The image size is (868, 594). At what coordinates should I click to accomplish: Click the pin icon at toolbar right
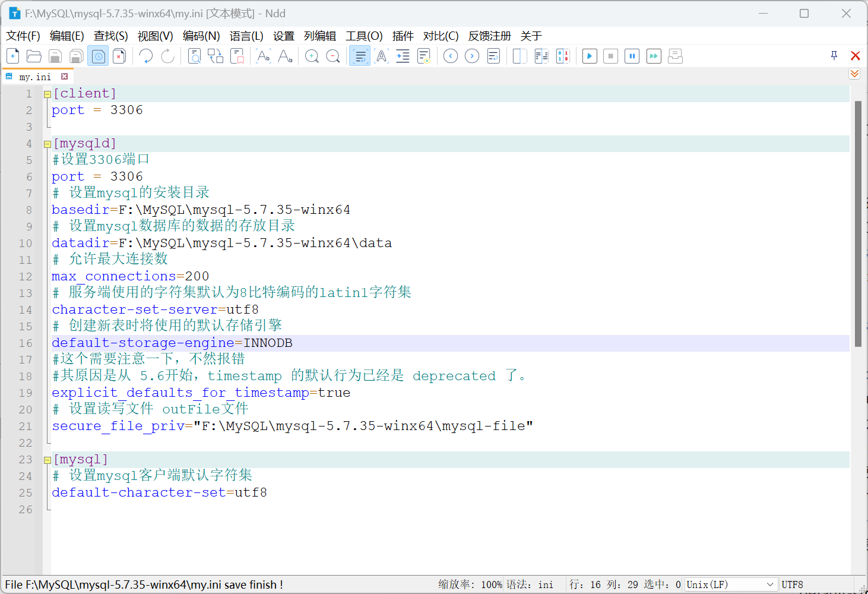pos(834,55)
